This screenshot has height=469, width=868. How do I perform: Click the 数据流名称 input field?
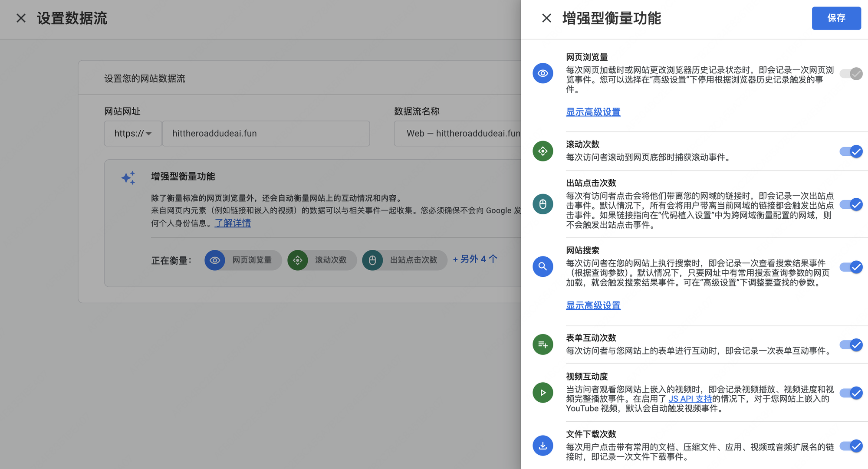[x=457, y=134]
